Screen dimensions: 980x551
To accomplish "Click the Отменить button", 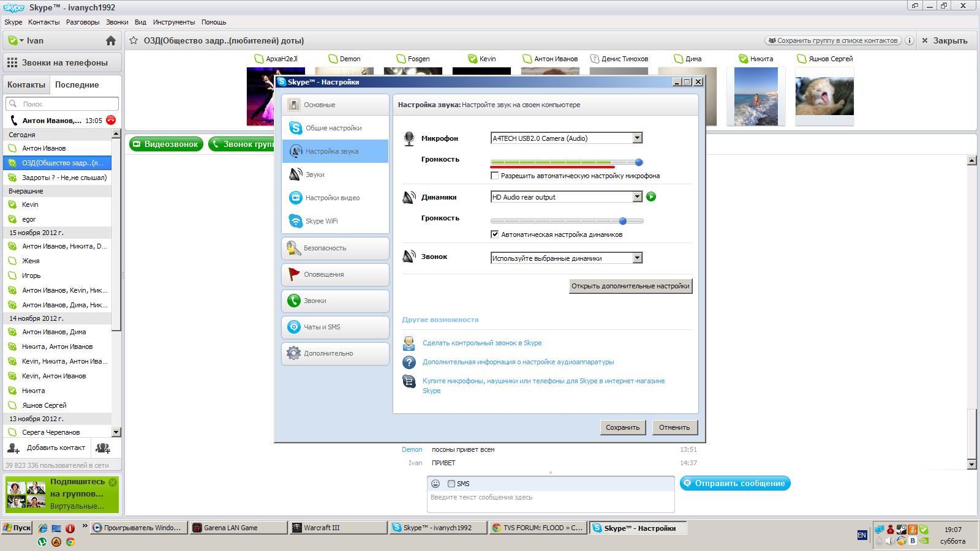I will [x=674, y=427].
